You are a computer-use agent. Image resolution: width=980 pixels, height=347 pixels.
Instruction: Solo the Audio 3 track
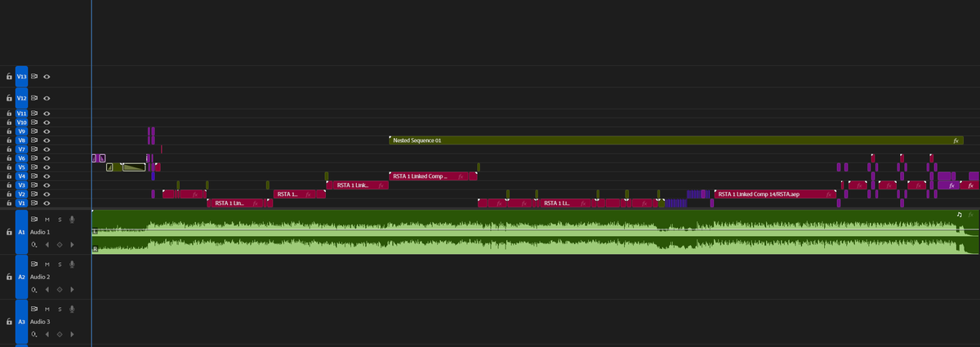[x=60, y=309]
